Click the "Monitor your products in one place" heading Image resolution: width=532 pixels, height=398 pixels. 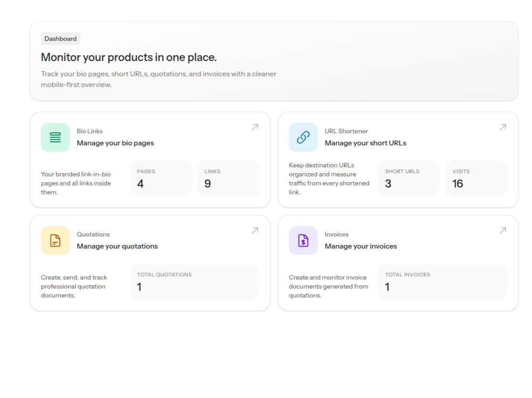[129, 57]
